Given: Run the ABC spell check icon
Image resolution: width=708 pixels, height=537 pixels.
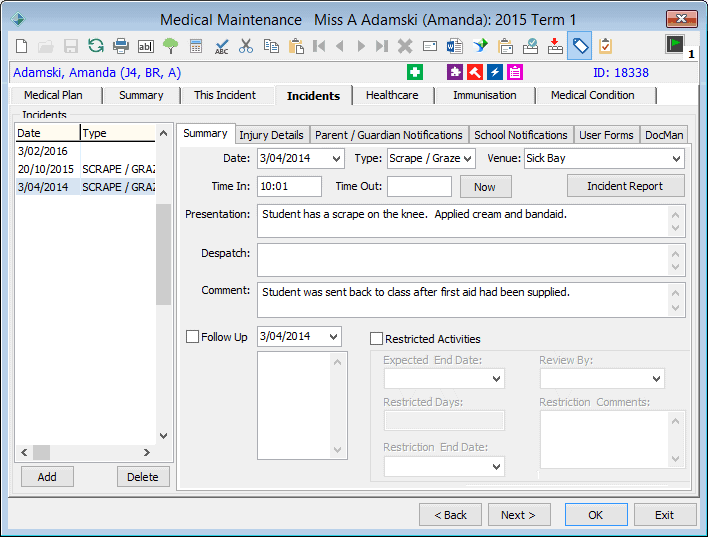Looking at the screenshot, I should pyautogui.click(x=221, y=46).
